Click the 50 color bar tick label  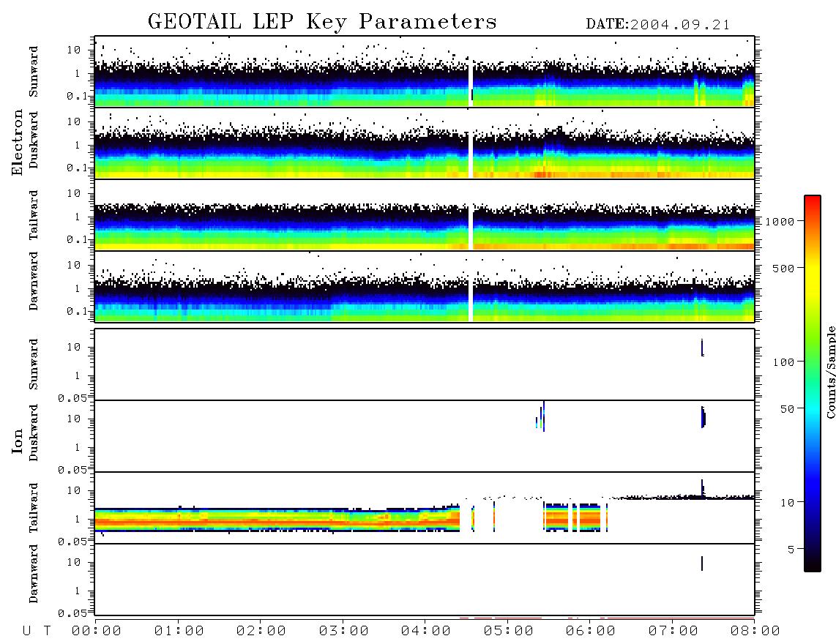pos(788,409)
